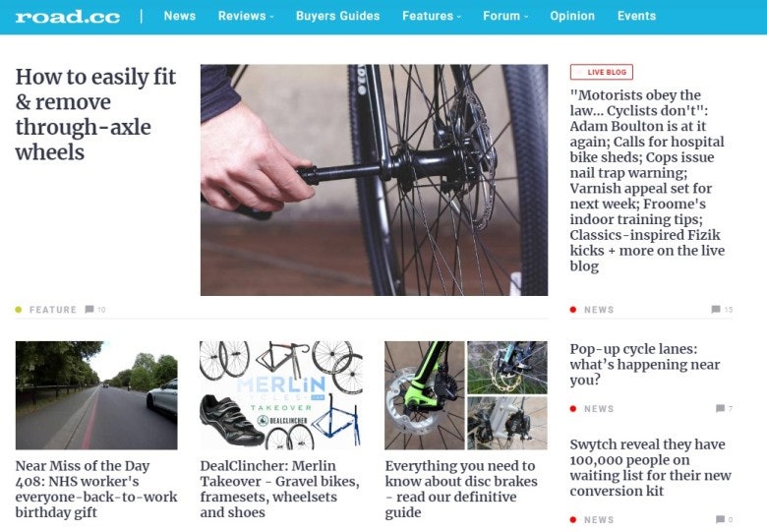Click the road.cc logo

tap(68, 17)
